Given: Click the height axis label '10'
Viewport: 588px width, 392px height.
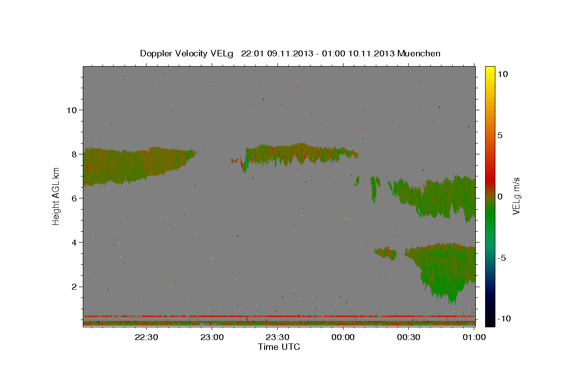Looking at the screenshot, I should pyautogui.click(x=72, y=110).
